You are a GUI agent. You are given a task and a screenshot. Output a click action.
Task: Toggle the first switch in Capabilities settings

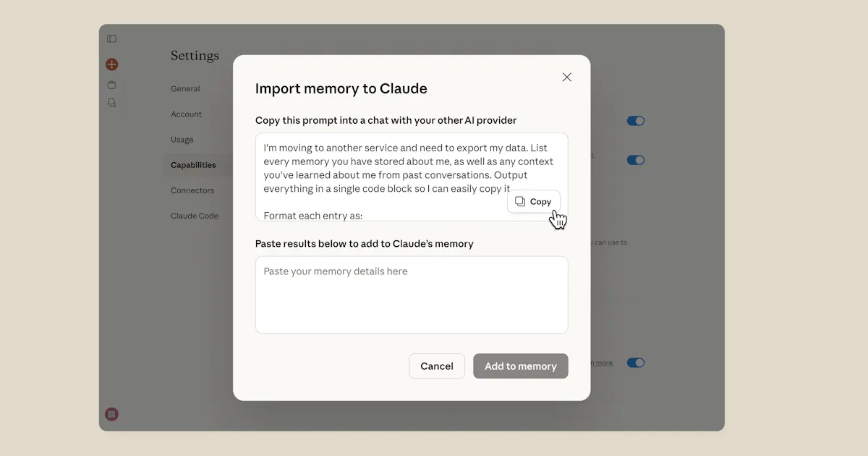636,121
